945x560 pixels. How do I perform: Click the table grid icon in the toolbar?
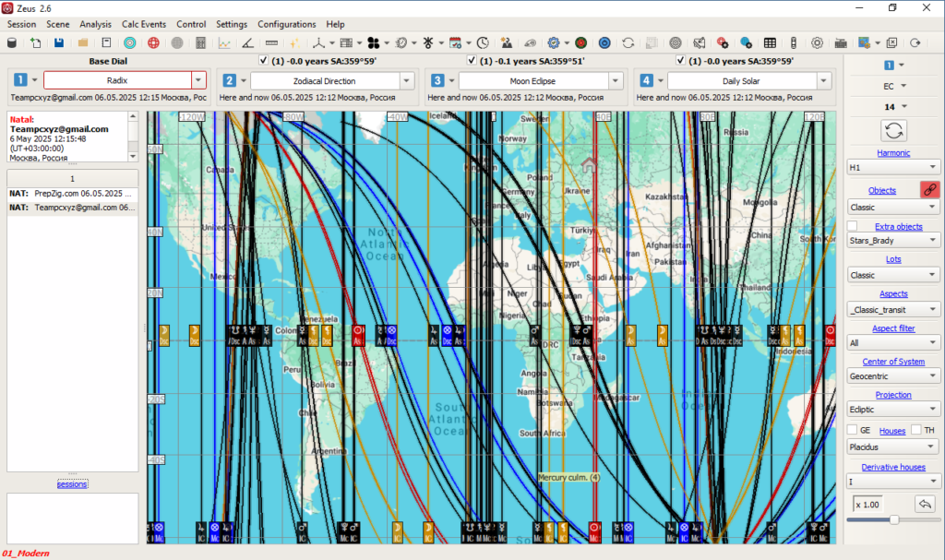(770, 42)
